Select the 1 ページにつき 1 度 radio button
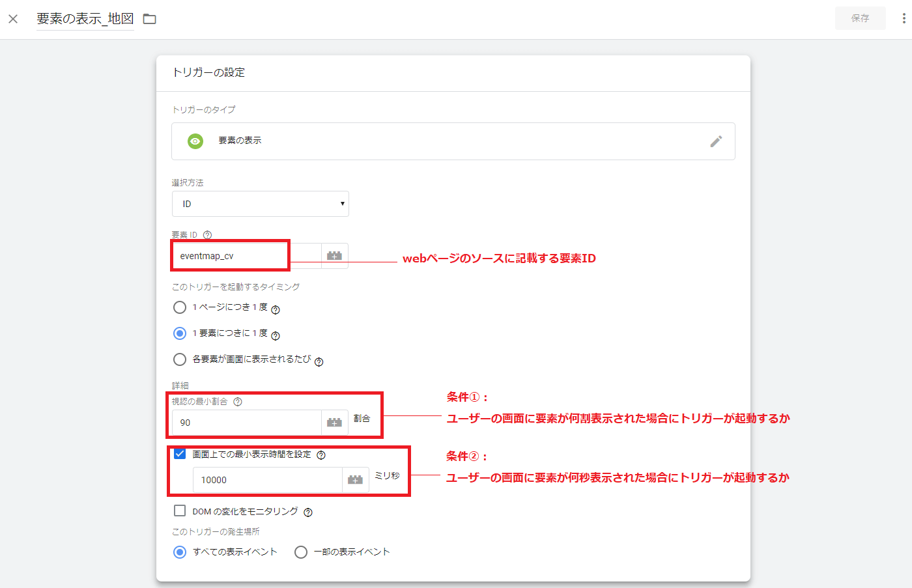This screenshot has width=912, height=588. click(180, 307)
